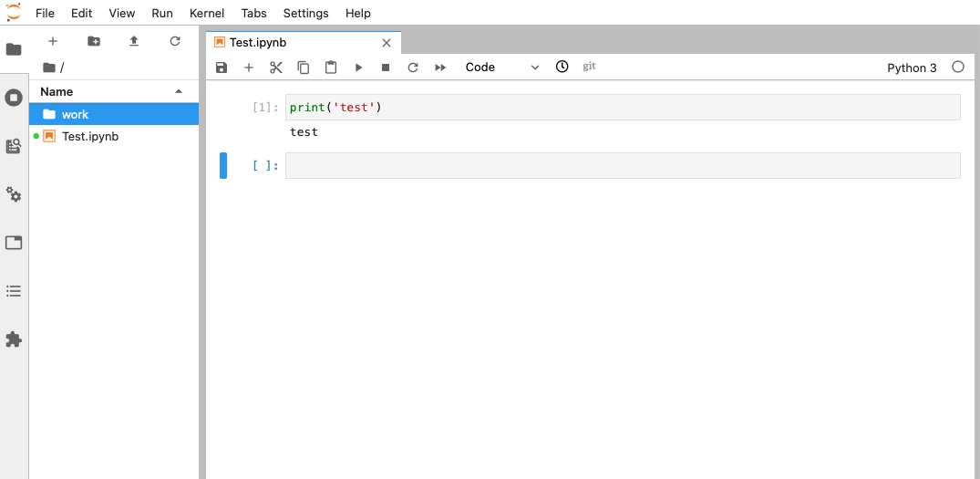Open the Kernel menu
This screenshot has height=479, width=980.
click(207, 13)
